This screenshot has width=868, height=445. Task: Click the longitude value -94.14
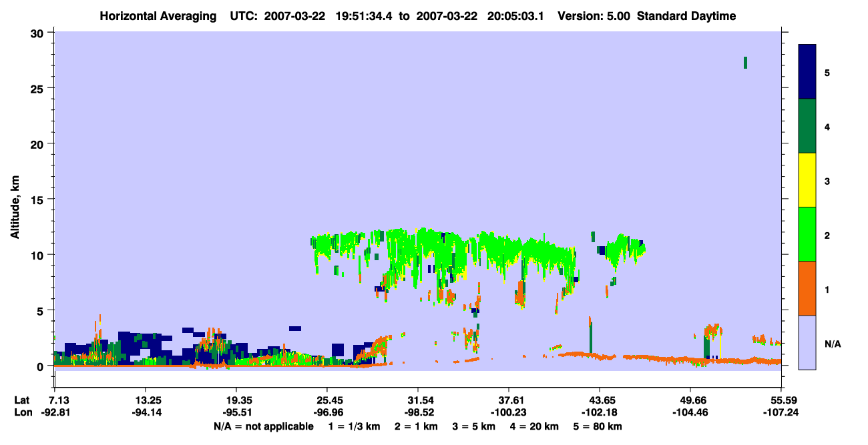[146, 412]
